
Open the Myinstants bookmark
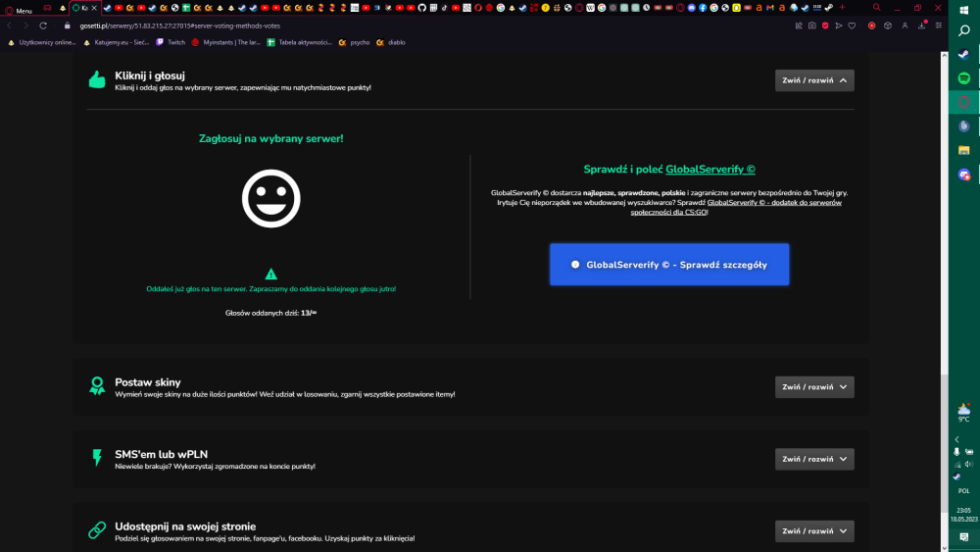point(226,42)
